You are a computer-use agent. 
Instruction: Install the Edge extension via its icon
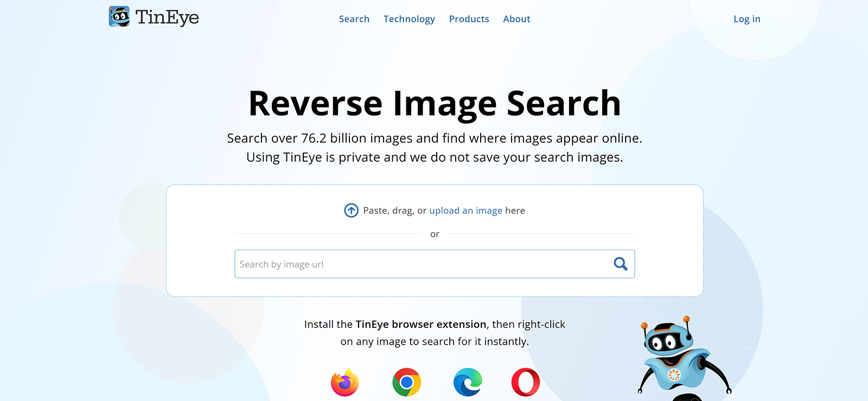(468, 383)
